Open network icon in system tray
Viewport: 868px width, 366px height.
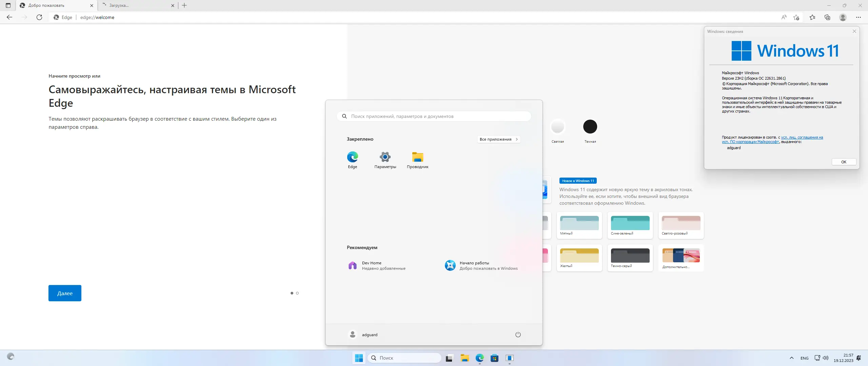817,358
